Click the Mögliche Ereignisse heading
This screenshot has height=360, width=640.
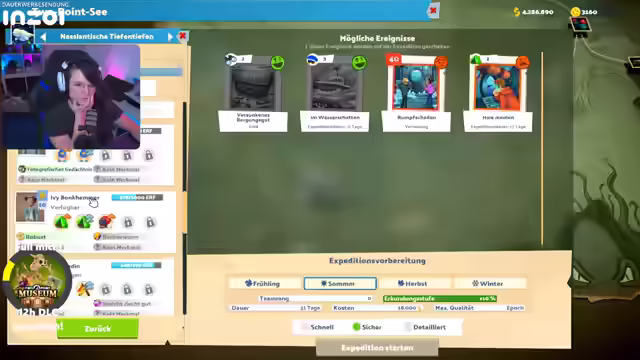[377, 38]
